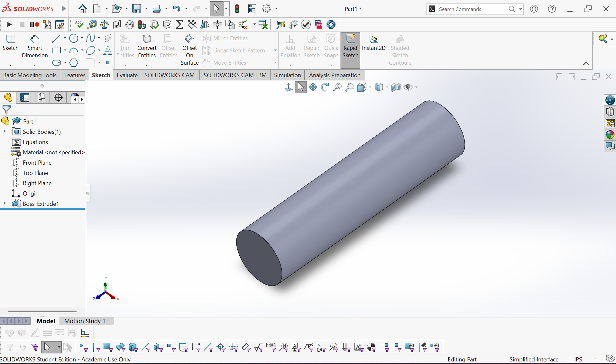Click the Undo icon

point(177,9)
